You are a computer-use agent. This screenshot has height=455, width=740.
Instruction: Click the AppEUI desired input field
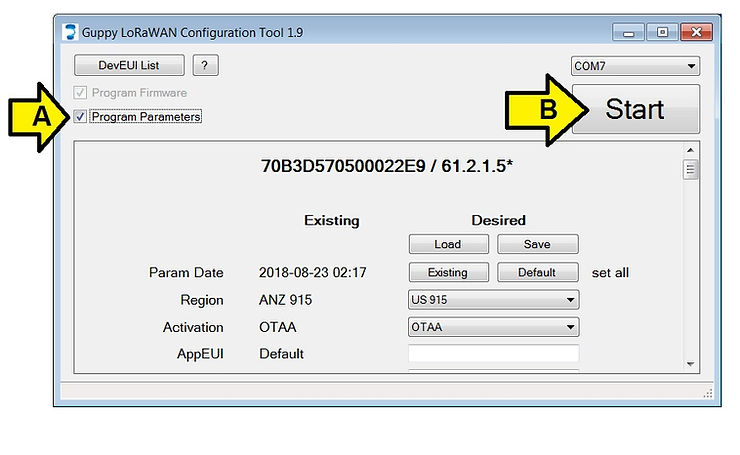[494, 354]
